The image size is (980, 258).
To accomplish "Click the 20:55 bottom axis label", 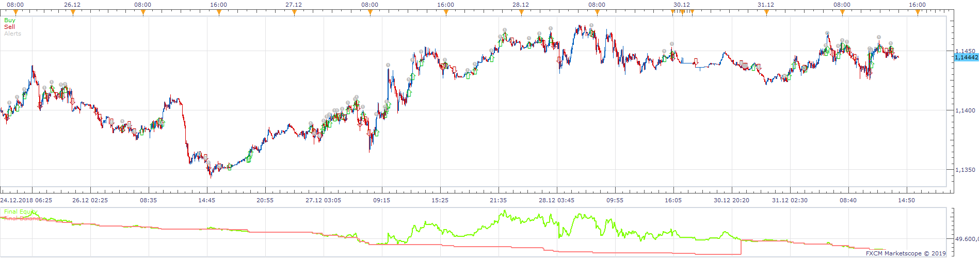I will (x=265, y=200).
